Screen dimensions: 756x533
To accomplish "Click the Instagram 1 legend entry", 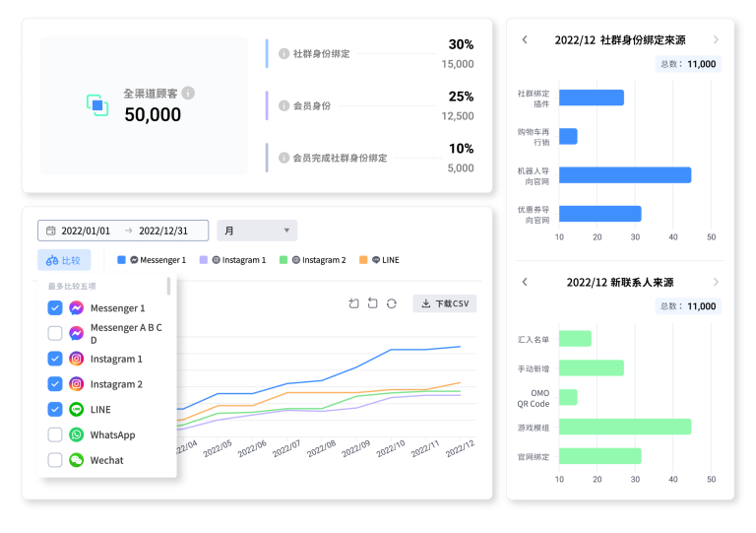I will [x=232, y=260].
